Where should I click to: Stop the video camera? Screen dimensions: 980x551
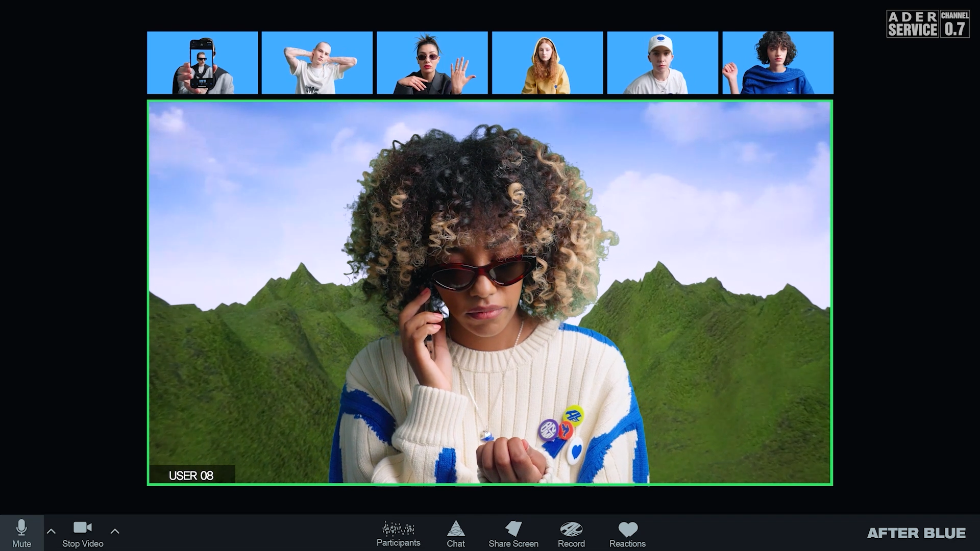click(83, 534)
